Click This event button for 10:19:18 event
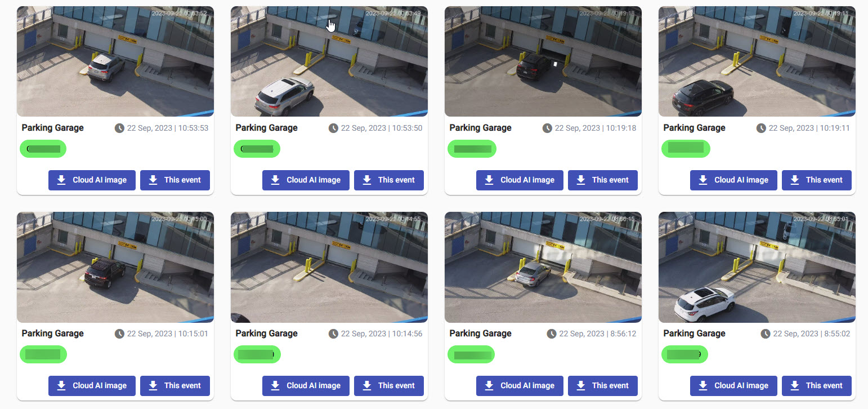 click(x=603, y=180)
